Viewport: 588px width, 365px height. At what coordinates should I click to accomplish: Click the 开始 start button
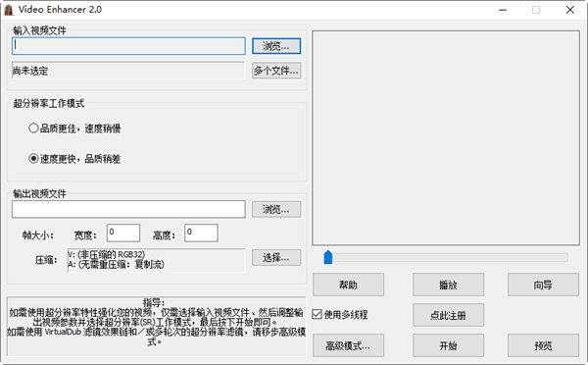(x=448, y=345)
